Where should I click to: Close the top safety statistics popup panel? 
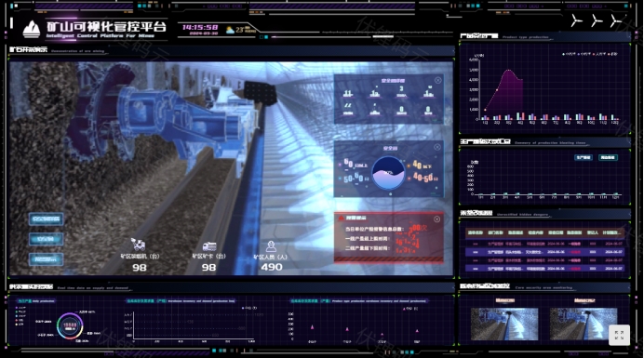[437, 81]
